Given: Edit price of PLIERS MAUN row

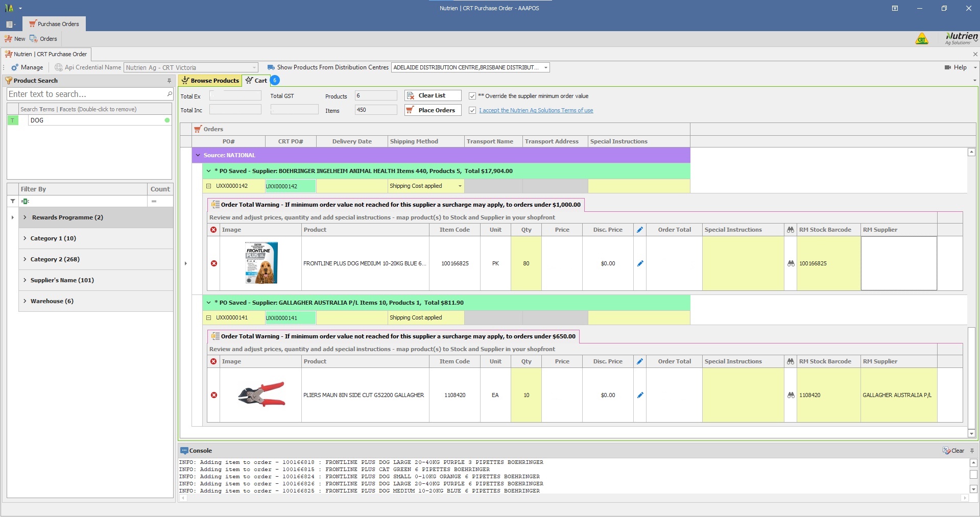Looking at the screenshot, I should click(640, 395).
